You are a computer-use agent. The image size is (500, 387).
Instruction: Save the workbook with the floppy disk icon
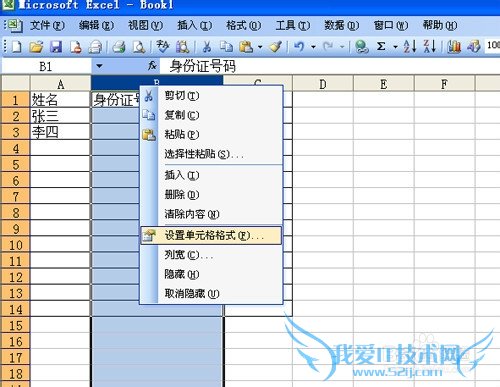[x=56, y=47]
